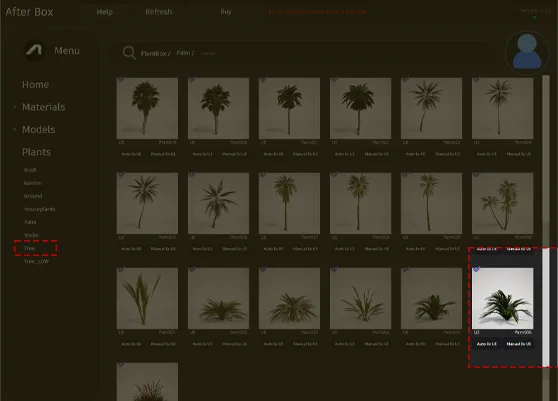The width and height of the screenshot is (558, 401).
Task: Select the Garden plant category
Action: 33,183
